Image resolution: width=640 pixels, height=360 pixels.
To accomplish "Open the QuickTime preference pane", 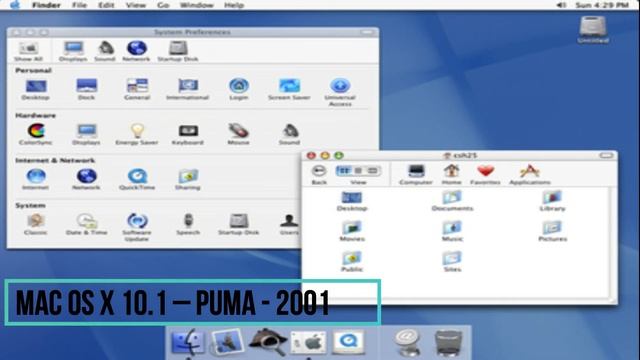I will tap(137, 179).
